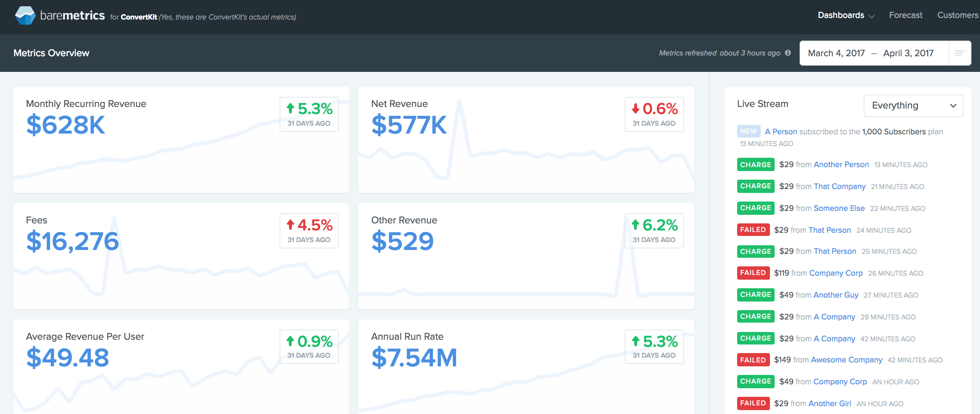Click the green up arrow in Average Revenue Per User badge
Screen dimensions: 980x414
290,341
